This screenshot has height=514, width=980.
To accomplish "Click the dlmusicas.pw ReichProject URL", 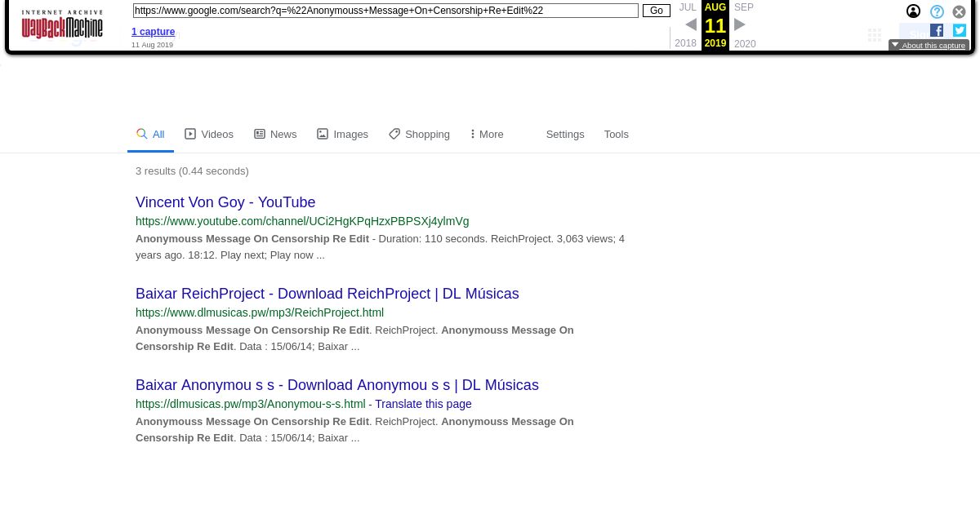I will point(260,312).
